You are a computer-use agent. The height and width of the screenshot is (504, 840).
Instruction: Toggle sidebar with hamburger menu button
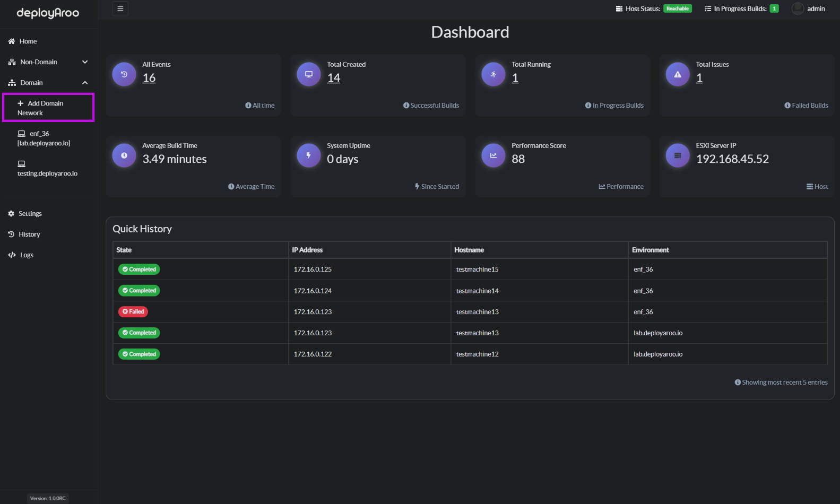[x=120, y=8]
